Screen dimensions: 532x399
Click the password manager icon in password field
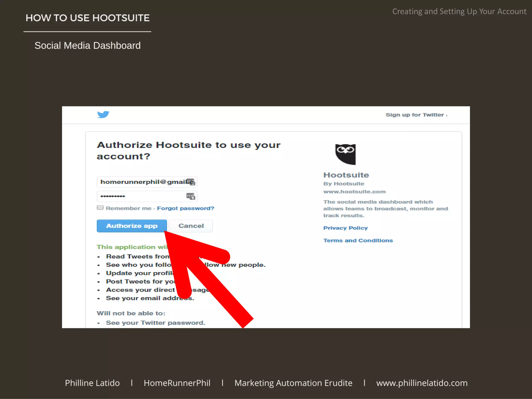[x=191, y=196]
